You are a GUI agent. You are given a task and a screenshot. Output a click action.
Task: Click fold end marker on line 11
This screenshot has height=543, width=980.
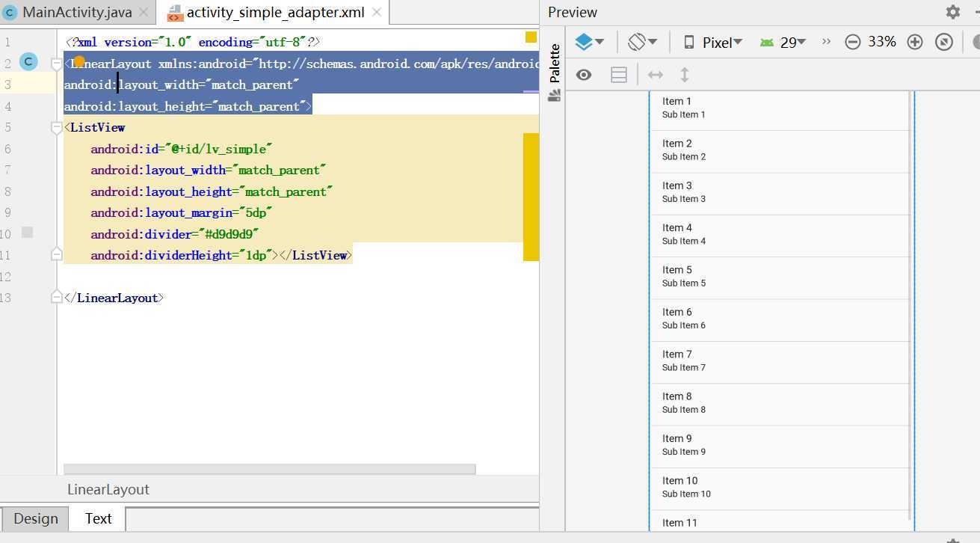click(x=57, y=255)
